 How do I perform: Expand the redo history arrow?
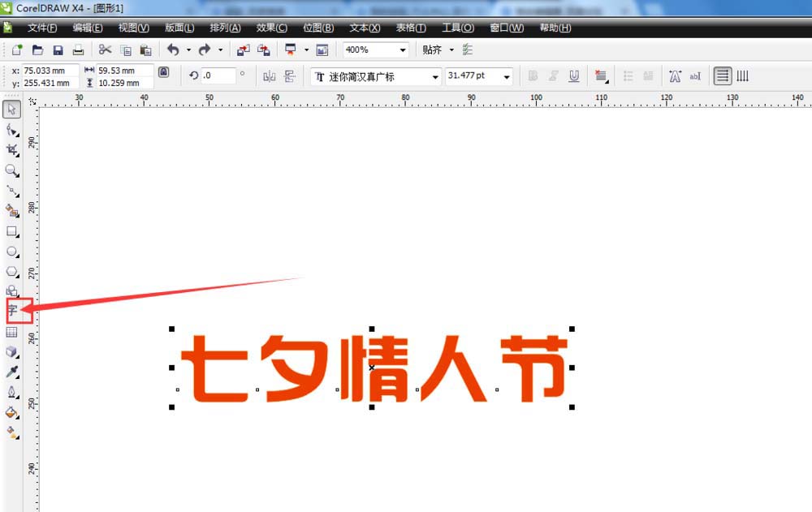click(220, 50)
